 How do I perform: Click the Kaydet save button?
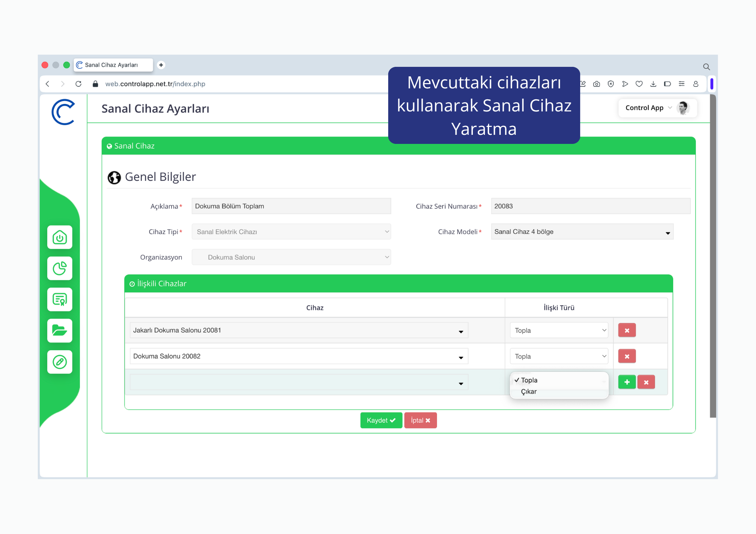381,420
